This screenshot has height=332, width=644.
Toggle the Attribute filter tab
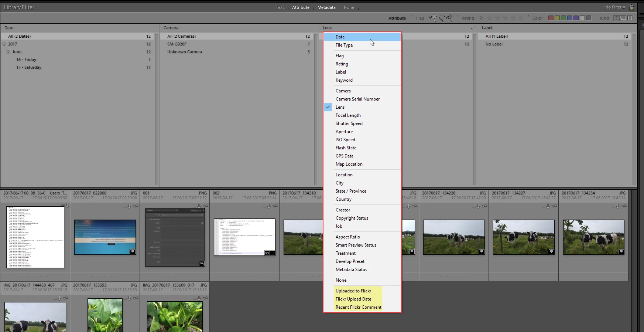click(301, 7)
